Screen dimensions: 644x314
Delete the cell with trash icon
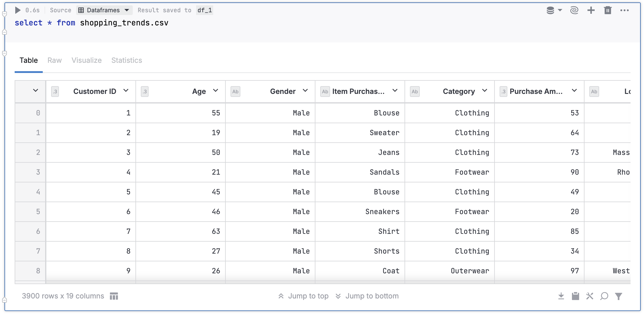point(608,10)
